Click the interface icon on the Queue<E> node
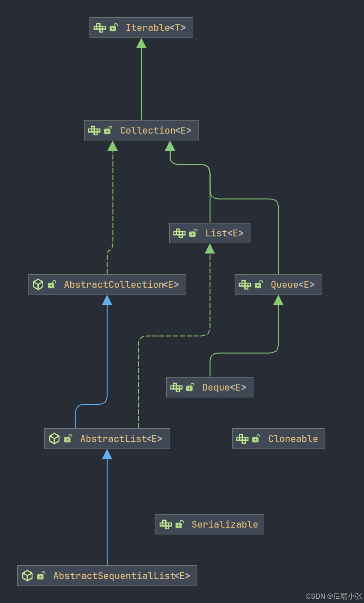 pyautogui.click(x=245, y=284)
